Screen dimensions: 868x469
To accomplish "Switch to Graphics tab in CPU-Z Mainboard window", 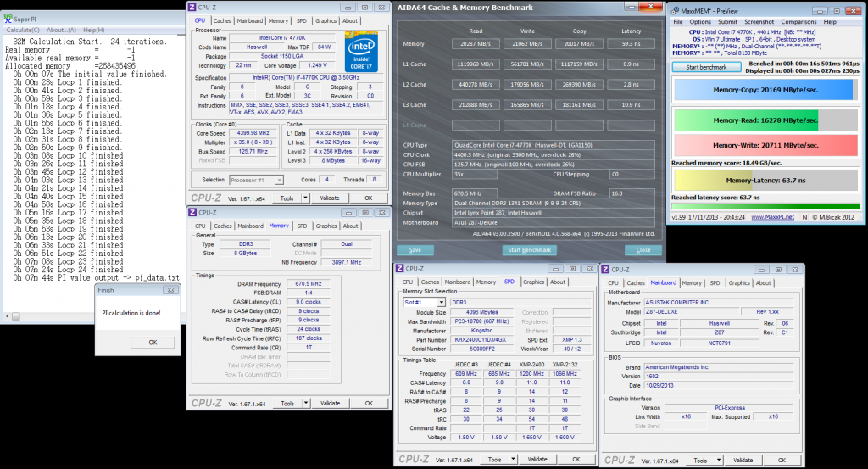I will 739,283.
